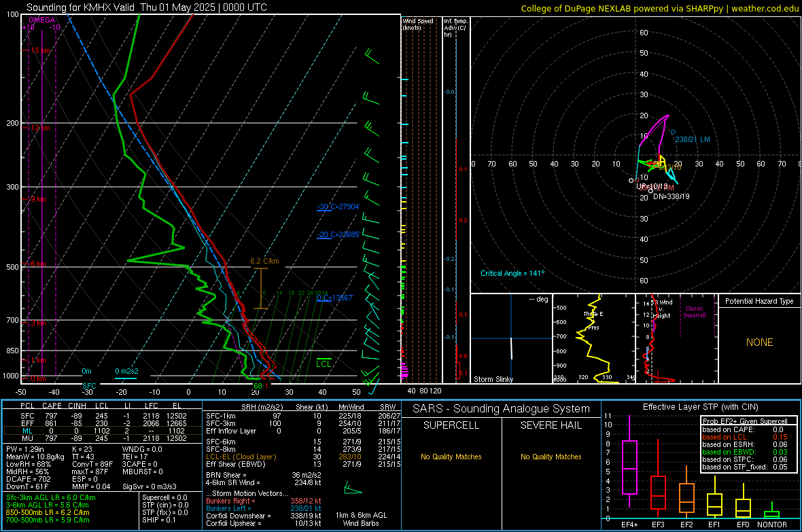Click No Quality Matches under SUPERCELL
The image size is (802, 532).
(451, 457)
